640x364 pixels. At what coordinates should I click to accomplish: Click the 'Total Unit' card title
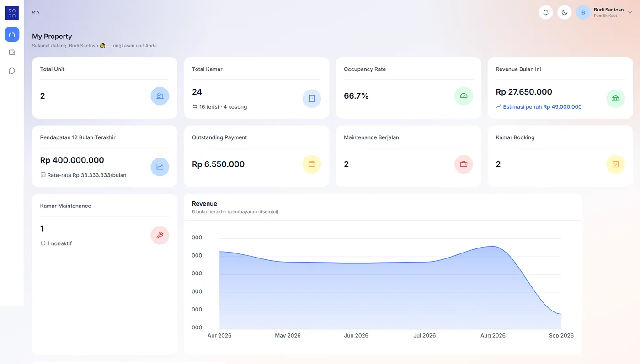[x=52, y=69]
